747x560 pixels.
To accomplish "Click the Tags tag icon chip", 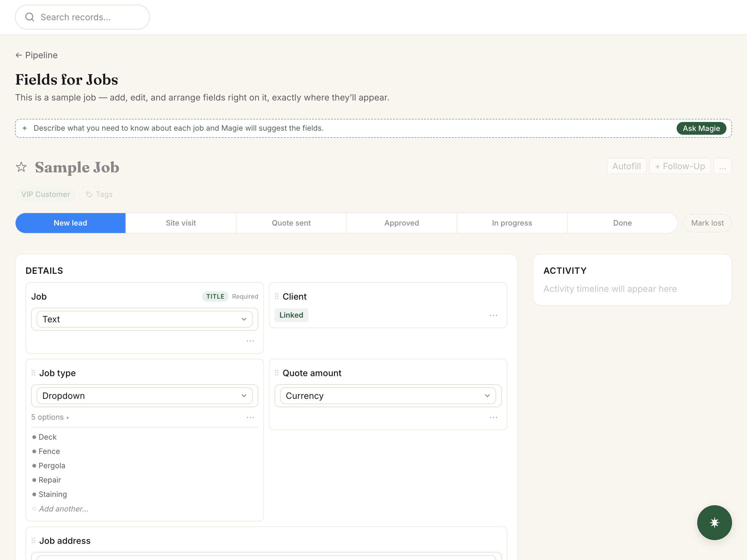I will click(99, 194).
